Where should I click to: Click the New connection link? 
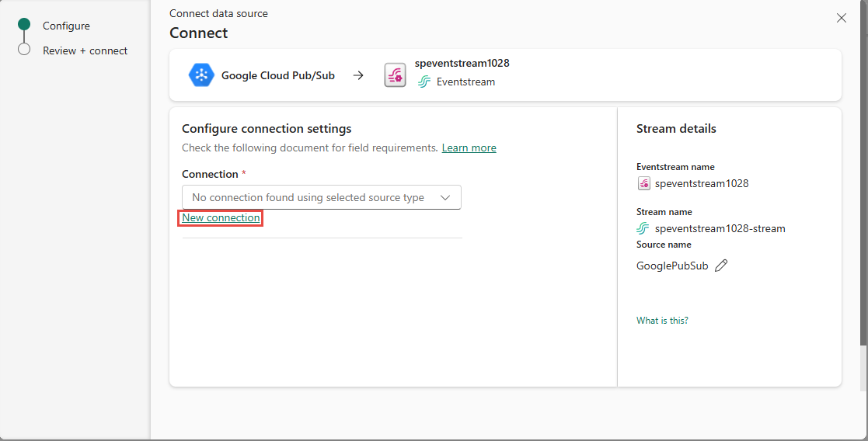221,217
